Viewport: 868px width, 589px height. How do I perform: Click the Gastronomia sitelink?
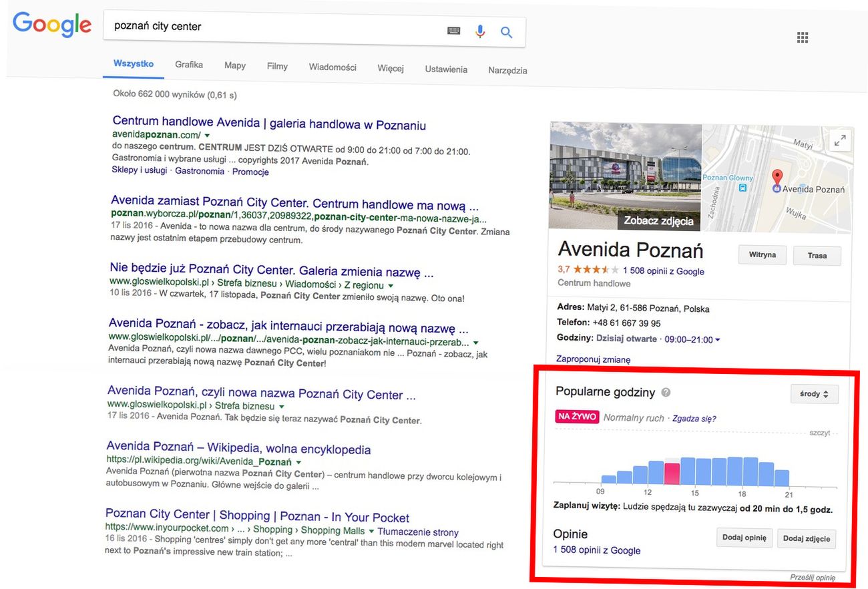coord(200,171)
